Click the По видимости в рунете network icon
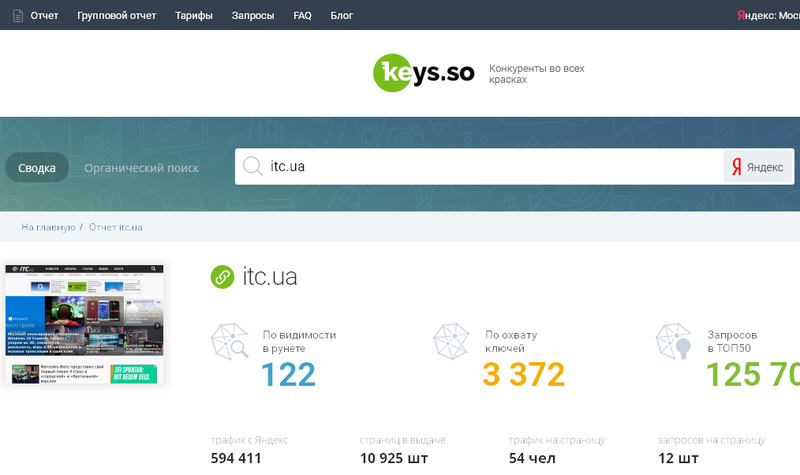Image resolution: width=800 pixels, height=475 pixels. (x=230, y=341)
